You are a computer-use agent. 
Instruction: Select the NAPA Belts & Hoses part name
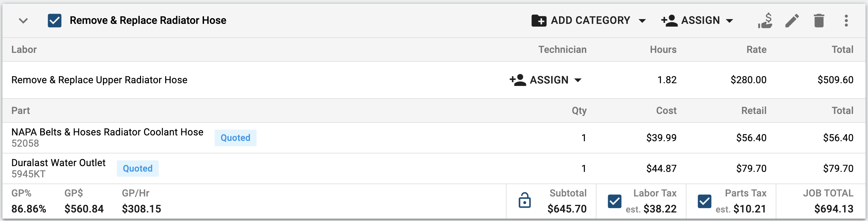click(107, 132)
